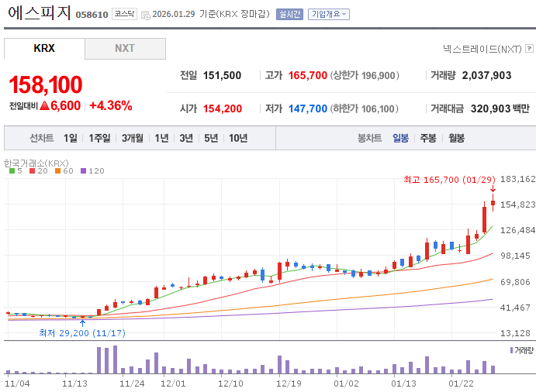Select the 주봉 candlestick chart
Image resolution: width=536 pixels, height=392 pixels.
click(428, 138)
